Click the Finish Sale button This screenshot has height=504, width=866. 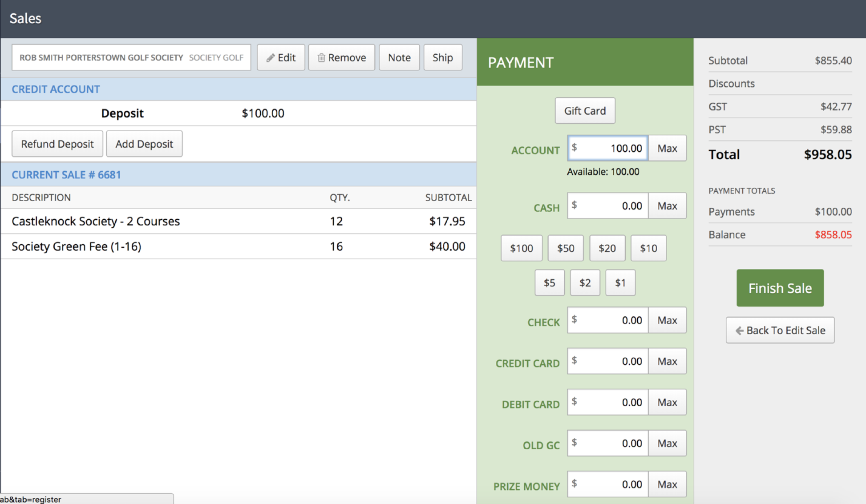pos(780,288)
